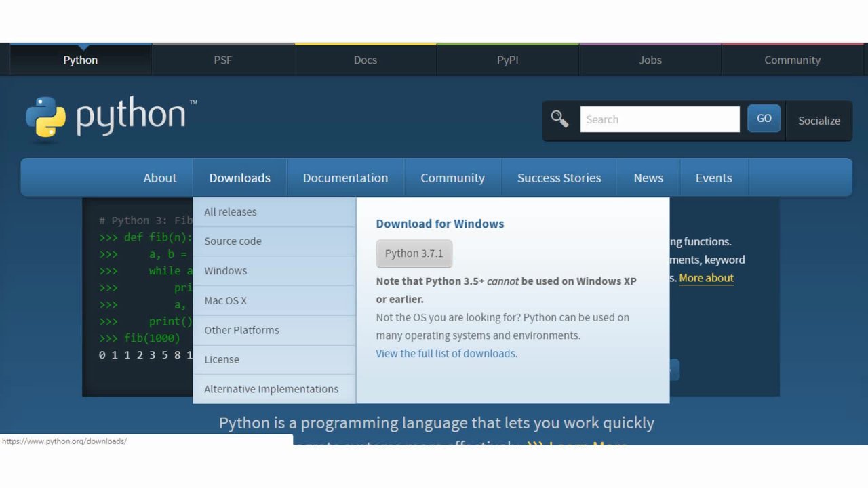Open the Community tab in top bar

[x=793, y=60]
